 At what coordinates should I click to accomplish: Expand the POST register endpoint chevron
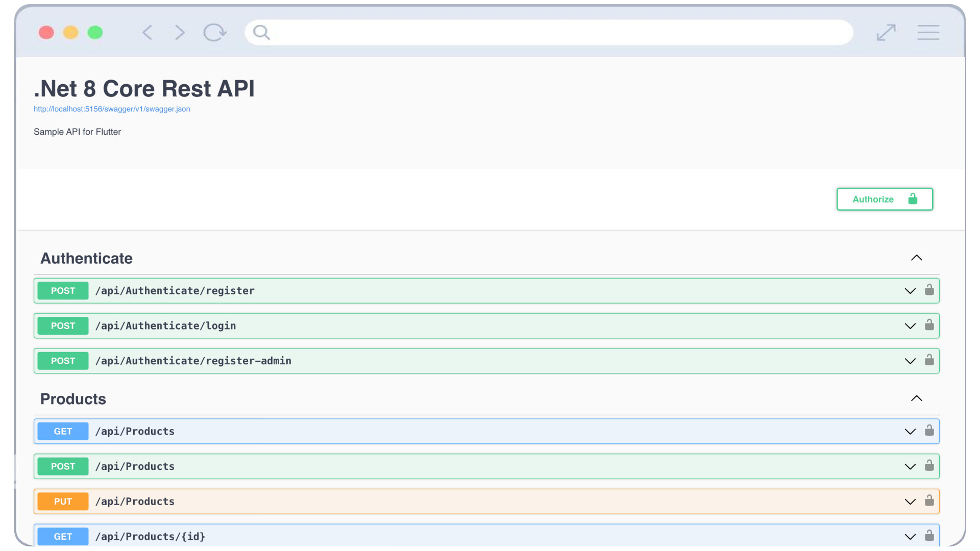[x=910, y=291]
